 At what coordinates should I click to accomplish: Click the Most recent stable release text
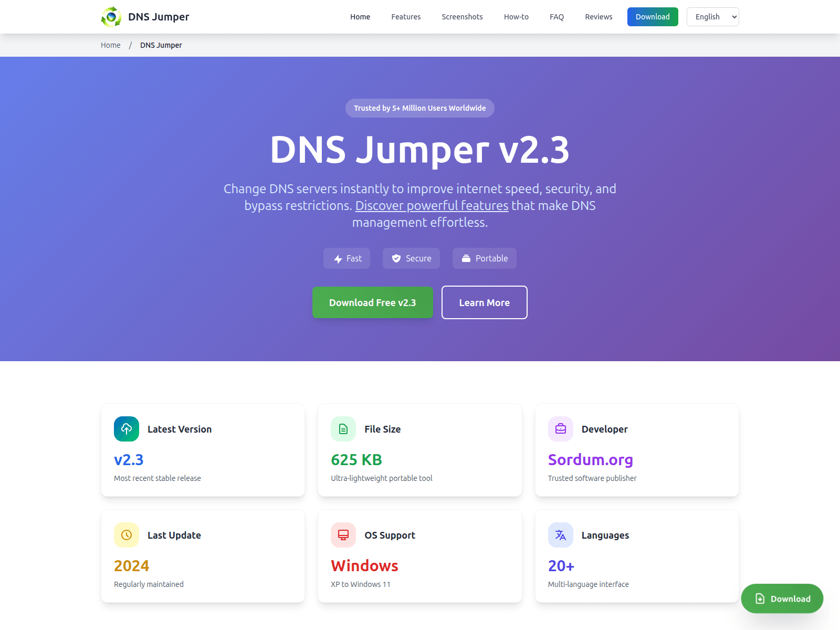coord(157,478)
